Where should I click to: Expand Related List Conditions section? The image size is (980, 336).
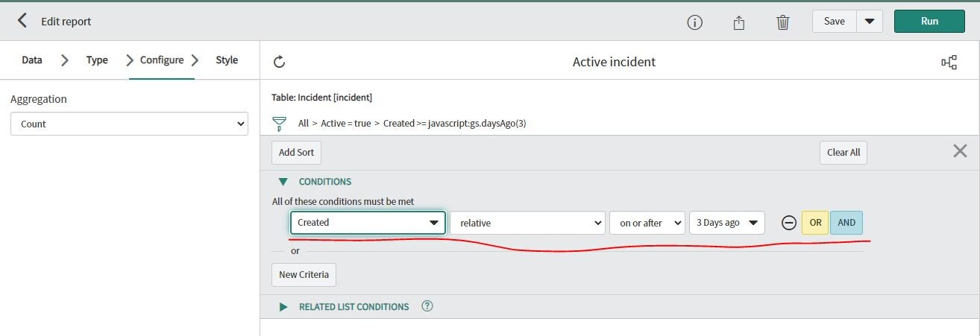pos(283,307)
